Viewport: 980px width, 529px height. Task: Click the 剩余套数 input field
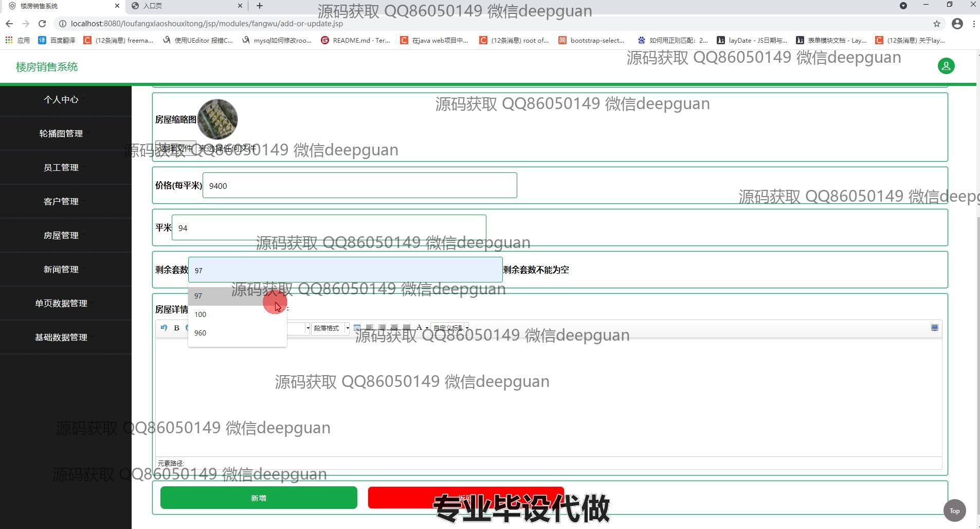(x=346, y=270)
